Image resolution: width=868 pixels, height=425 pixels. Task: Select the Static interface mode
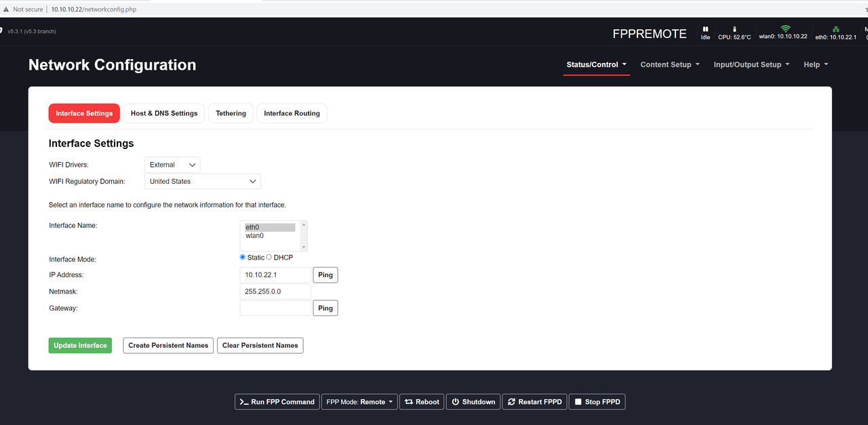243,258
